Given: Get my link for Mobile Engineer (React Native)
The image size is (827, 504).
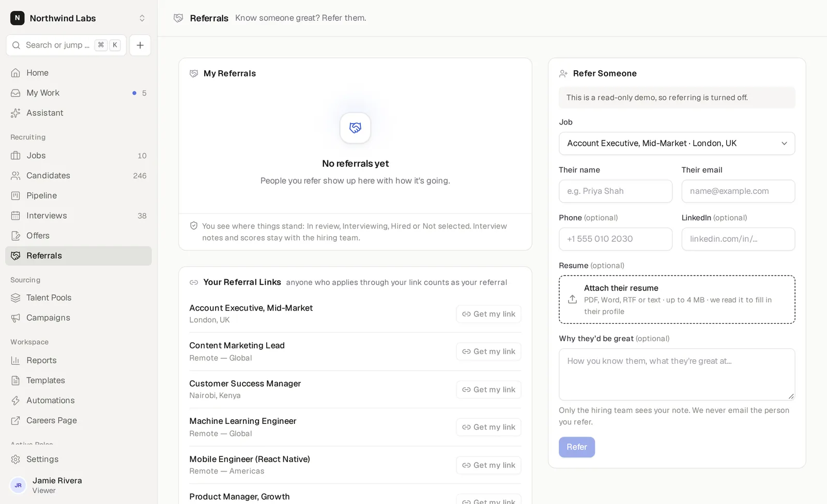Looking at the screenshot, I should (488, 465).
